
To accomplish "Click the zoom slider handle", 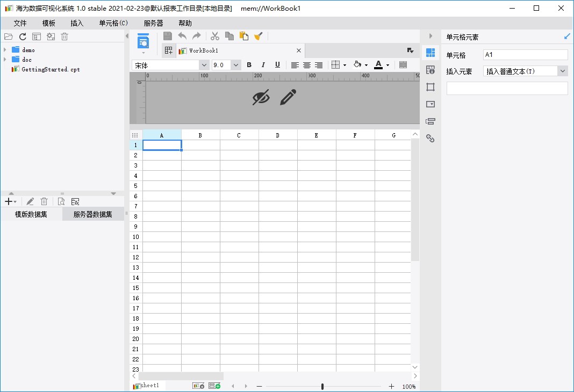I will (x=322, y=386).
